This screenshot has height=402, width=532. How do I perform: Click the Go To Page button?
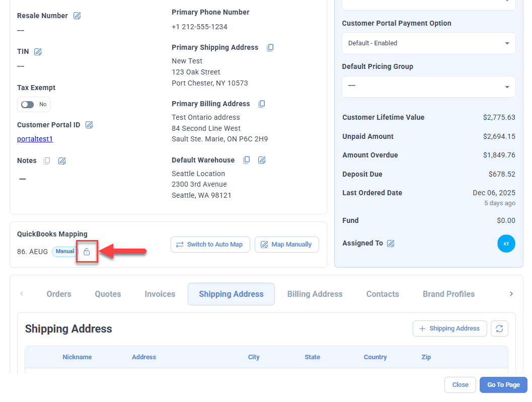pyautogui.click(x=503, y=385)
